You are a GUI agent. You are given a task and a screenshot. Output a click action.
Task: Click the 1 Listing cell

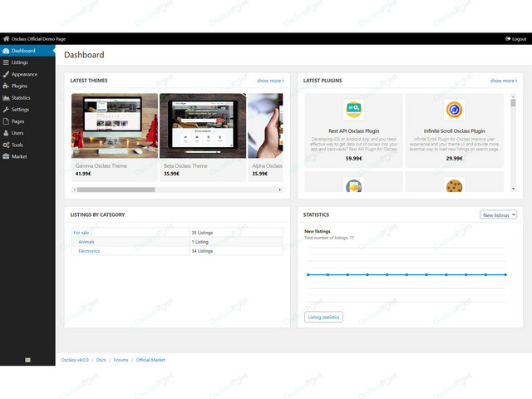click(236, 242)
